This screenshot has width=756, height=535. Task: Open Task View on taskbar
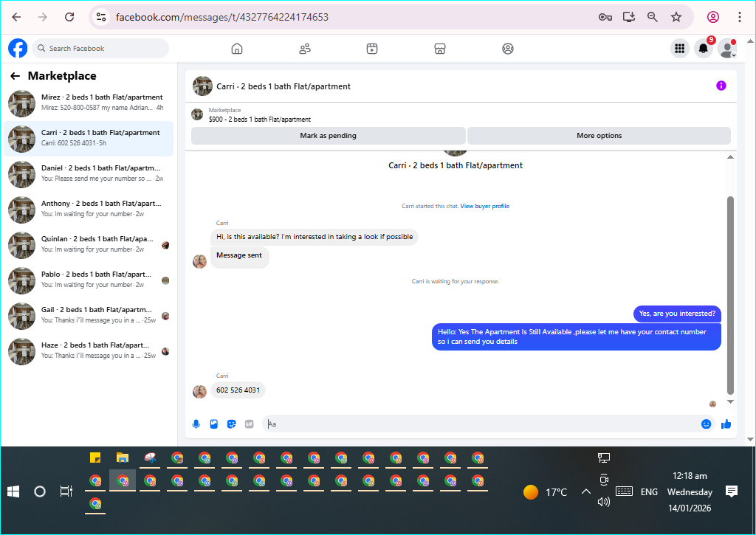[66, 491]
